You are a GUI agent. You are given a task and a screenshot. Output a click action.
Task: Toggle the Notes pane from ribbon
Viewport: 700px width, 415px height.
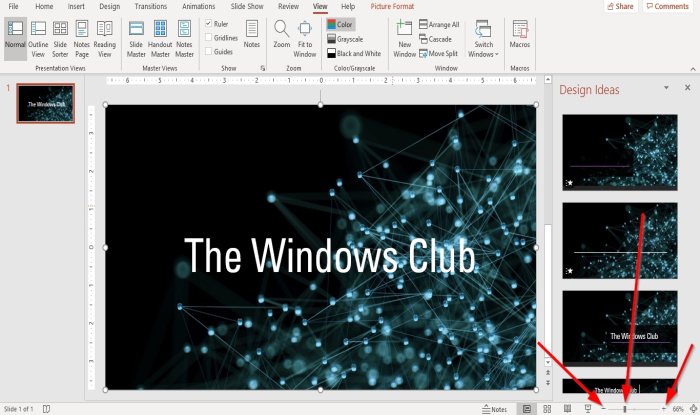pos(252,34)
